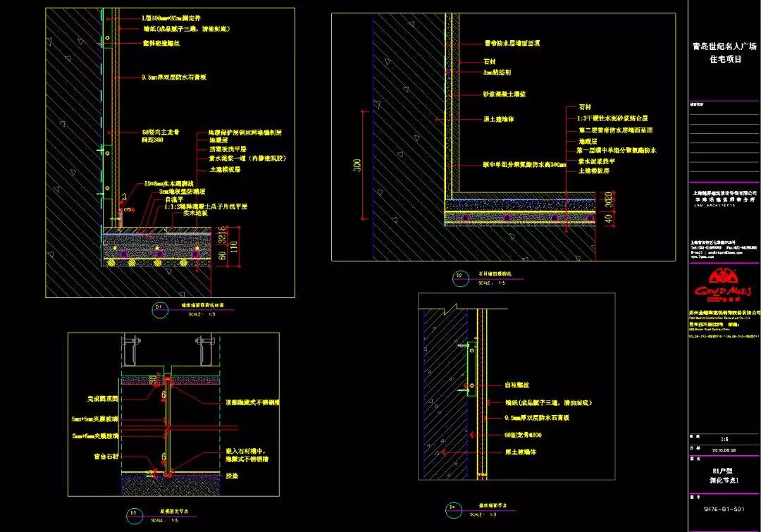
Task: Select the "50*8mm实木踢脚线" label
Action: [x=169, y=184]
